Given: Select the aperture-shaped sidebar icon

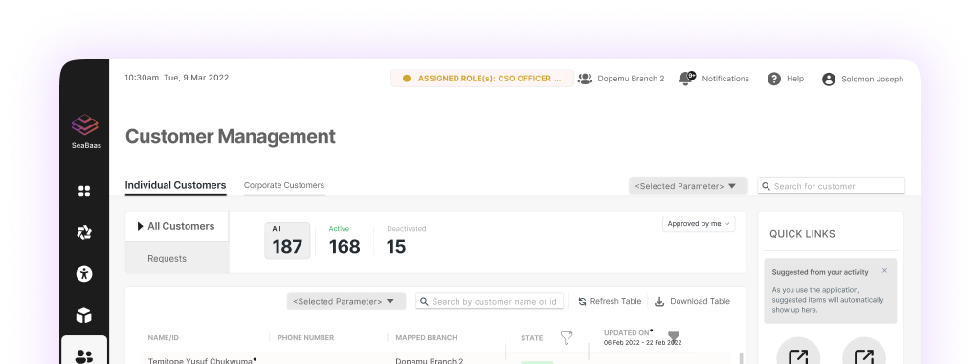Looking at the screenshot, I should (84, 233).
